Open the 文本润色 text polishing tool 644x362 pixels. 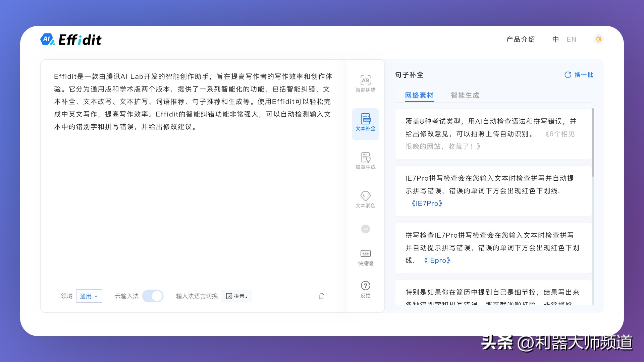click(x=365, y=199)
